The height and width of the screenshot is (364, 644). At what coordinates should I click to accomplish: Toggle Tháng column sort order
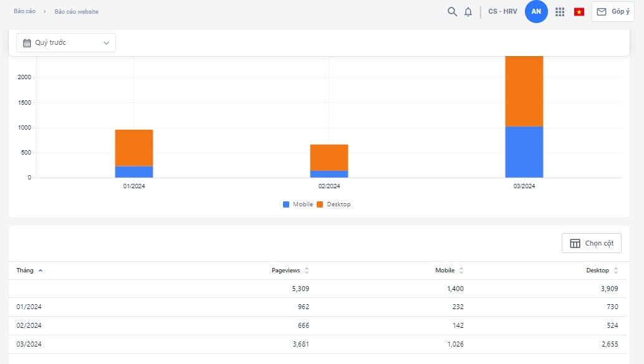coord(29,271)
